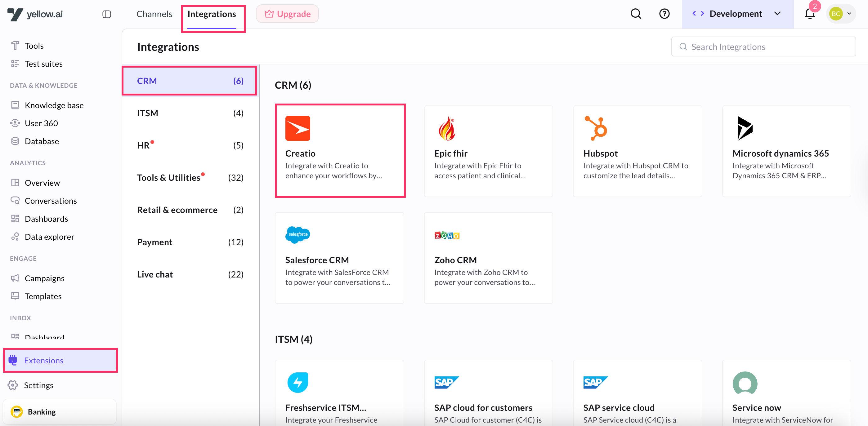This screenshot has height=426, width=868.
Task: Click the Search Integrations field
Action: pyautogui.click(x=763, y=47)
